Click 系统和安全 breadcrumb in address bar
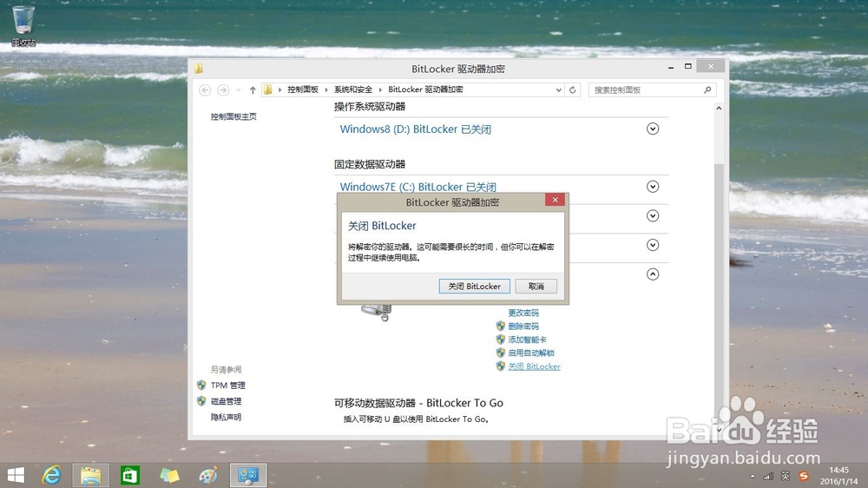868x488 pixels. click(x=353, y=89)
